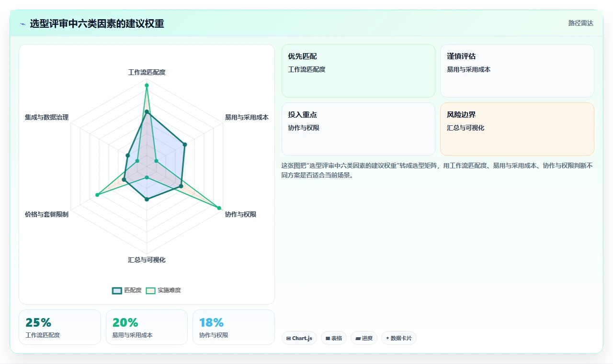Screen dimensions: 613x364
Task: Click the 价格与套餐限制 radar axis label
Action: pyautogui.click(x=46, y=214)
